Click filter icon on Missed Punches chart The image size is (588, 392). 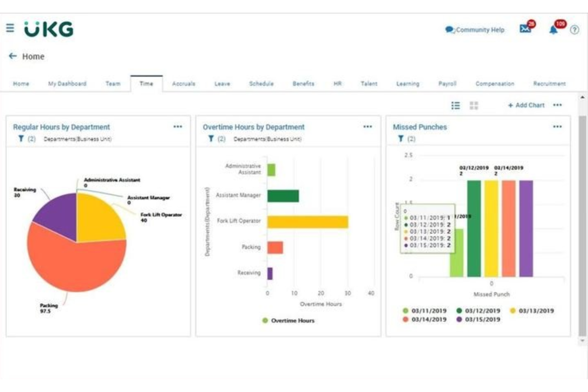[401, 139]
